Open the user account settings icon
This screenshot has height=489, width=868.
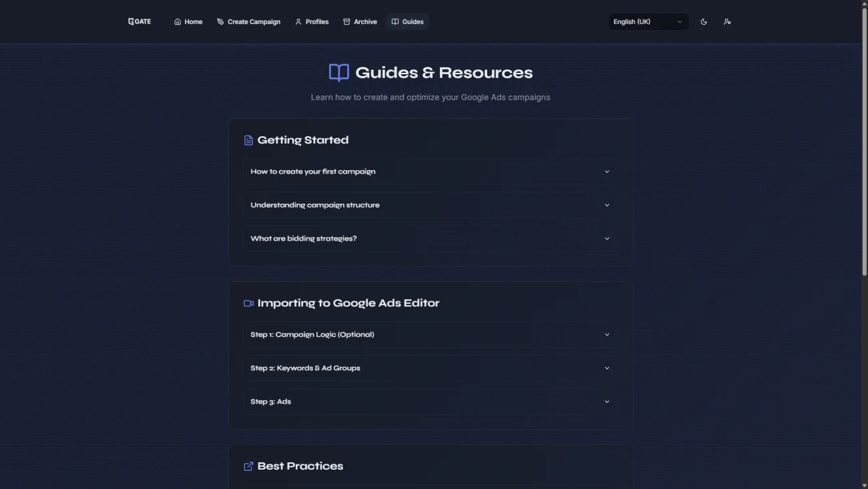coord(727,22)
